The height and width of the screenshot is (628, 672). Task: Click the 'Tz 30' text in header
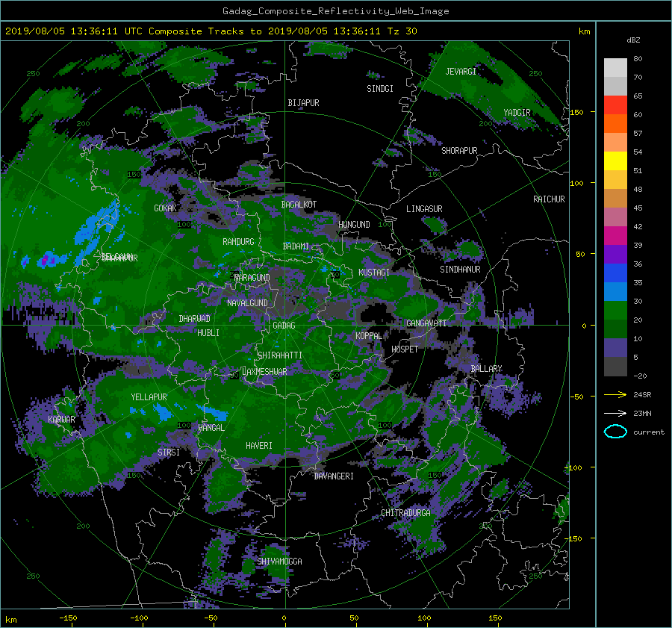point(402,31)
